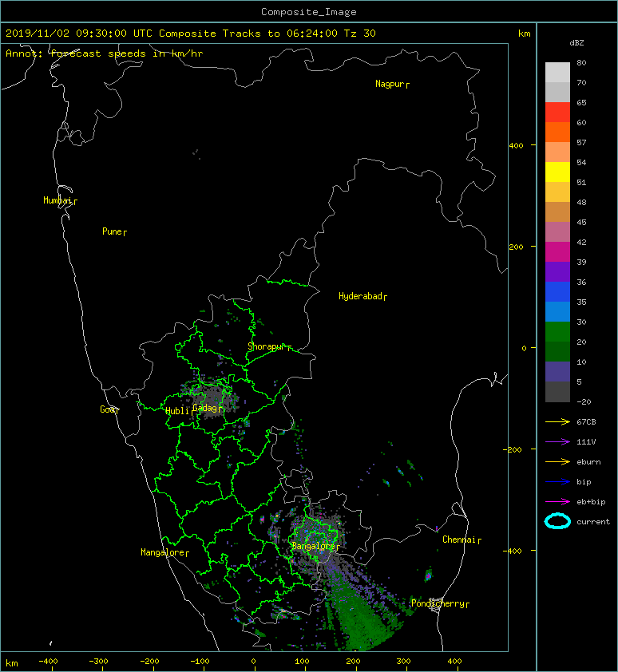Click the km label at bottom-left corner

(12, 663)
